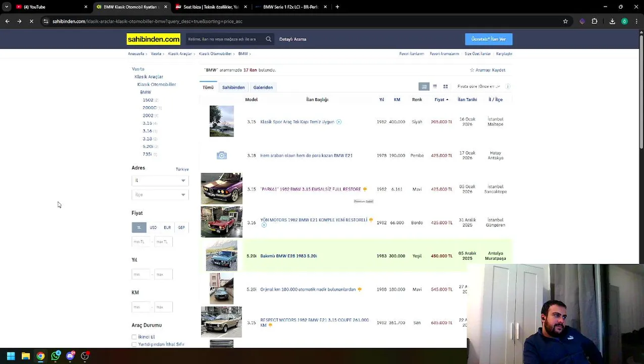This screenshot has width=644, height=364.
Task: Select the 2002 model in sidebar
Action: [148, 115]
